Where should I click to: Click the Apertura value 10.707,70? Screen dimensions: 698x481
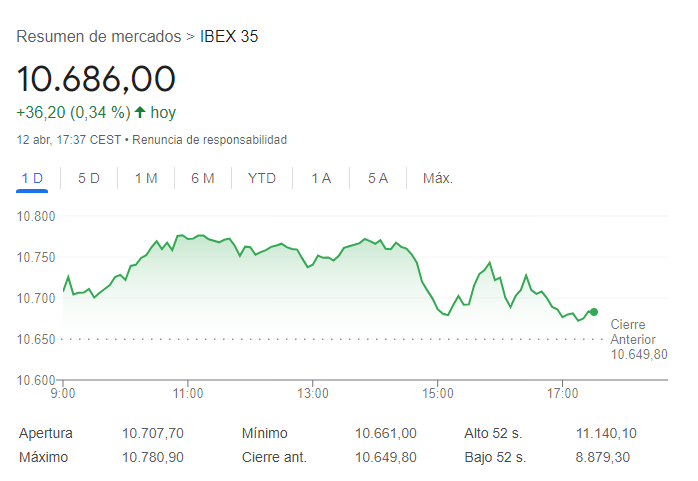click(153, 433)
